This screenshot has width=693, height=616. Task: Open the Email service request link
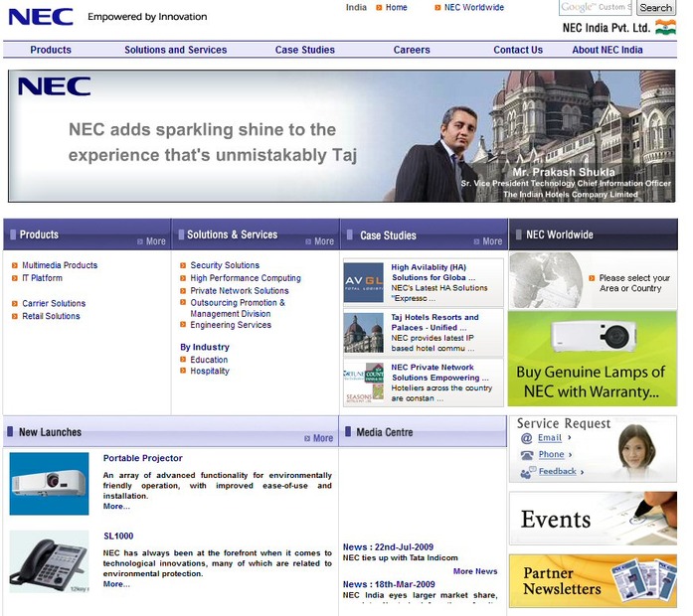[x=550, y=438]
